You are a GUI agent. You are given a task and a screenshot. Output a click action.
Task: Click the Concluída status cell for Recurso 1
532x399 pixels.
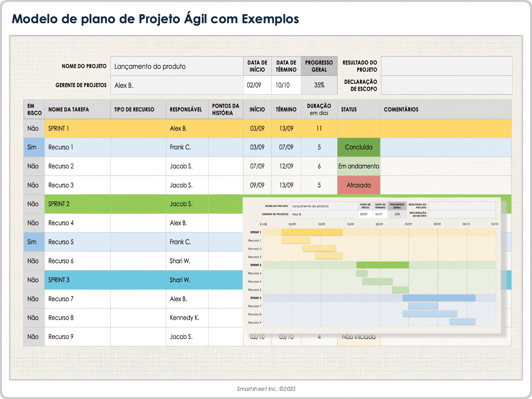point(359,147)
